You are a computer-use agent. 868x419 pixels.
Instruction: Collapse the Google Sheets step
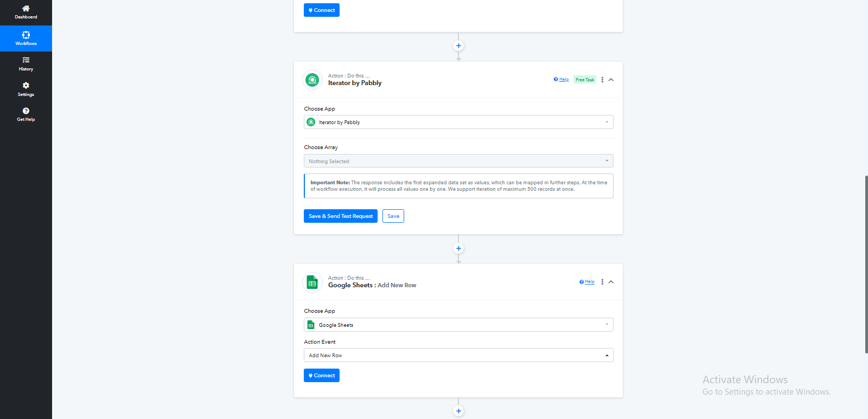(611, 282)
